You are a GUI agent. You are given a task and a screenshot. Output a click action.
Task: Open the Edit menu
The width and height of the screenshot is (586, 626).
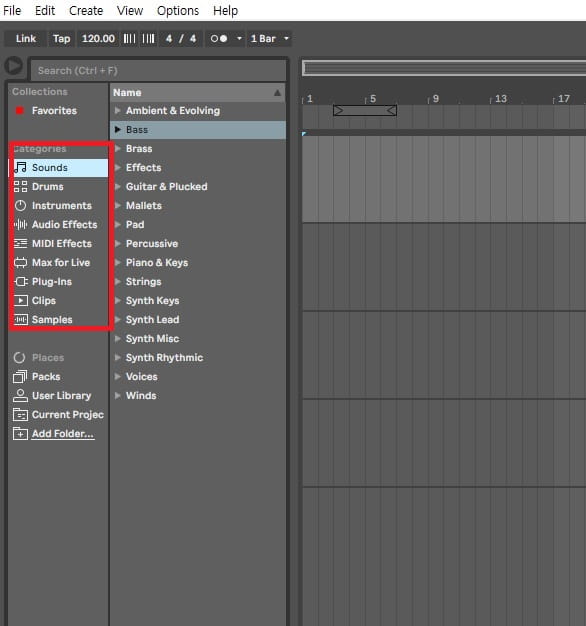[45, 10]
